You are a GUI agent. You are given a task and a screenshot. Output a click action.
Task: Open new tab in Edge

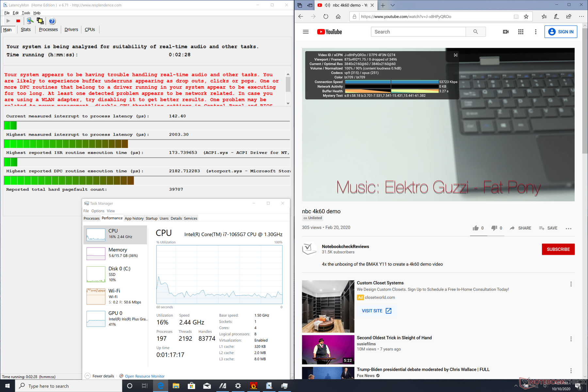click(x=383, y=5)
